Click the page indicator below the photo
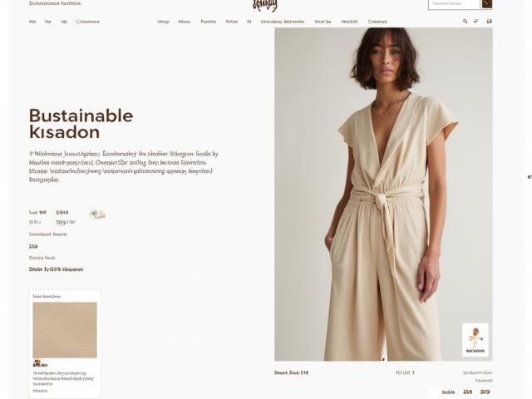Screen dimensions: 532x399 point(405,372)
